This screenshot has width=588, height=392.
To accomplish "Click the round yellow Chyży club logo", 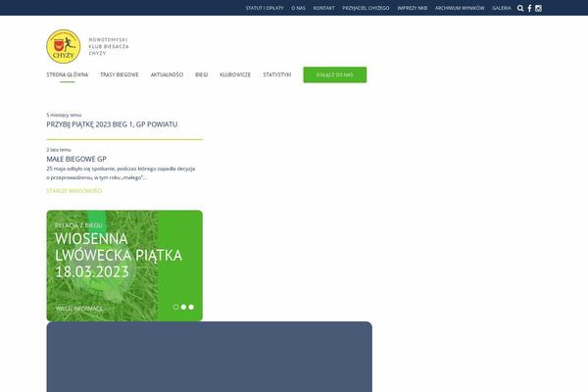I will [x=64, y=46].
